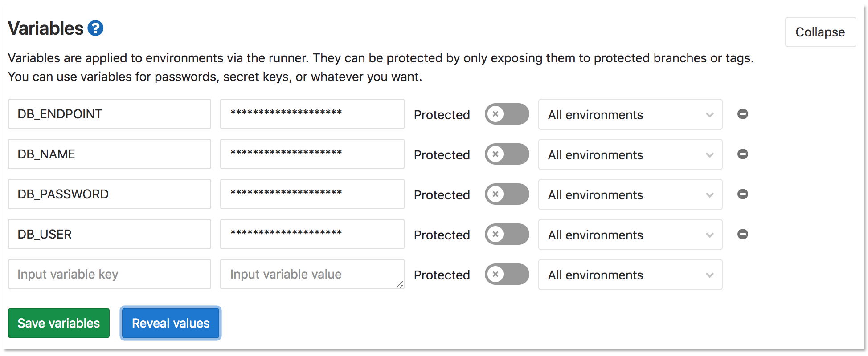This screenshot has height=356, width=868.
Task: Focus the Input variable key field
Action: pos(109,274)
